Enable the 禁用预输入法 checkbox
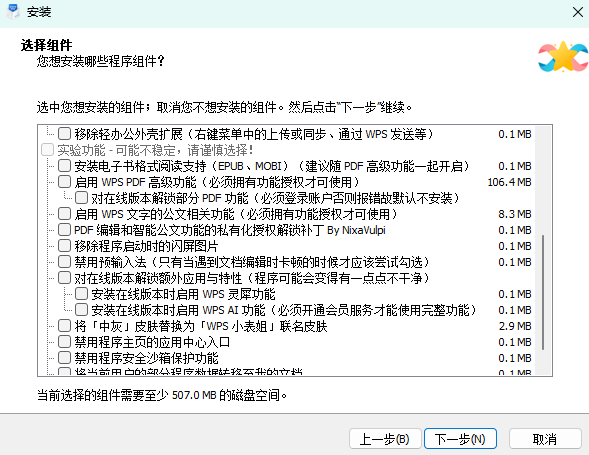 click(x=64, y=262)
